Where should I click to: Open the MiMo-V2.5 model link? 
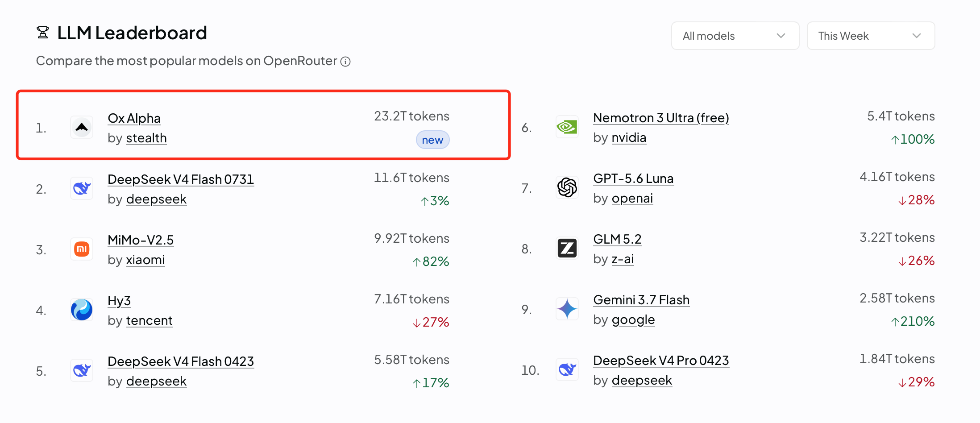point(141,240)
